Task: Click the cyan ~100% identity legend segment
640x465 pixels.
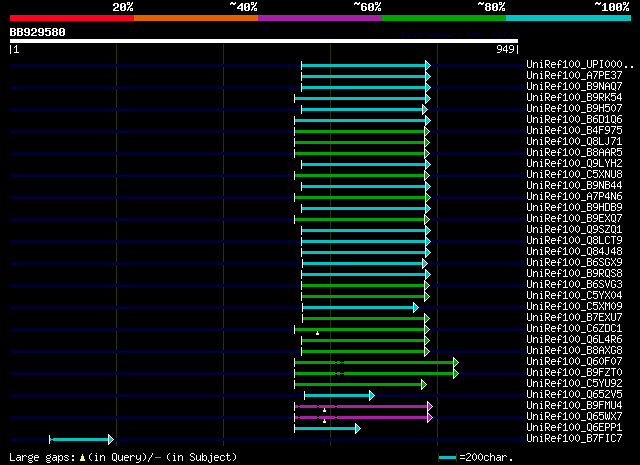Action: pyautogui.click(x=569, y=18)
